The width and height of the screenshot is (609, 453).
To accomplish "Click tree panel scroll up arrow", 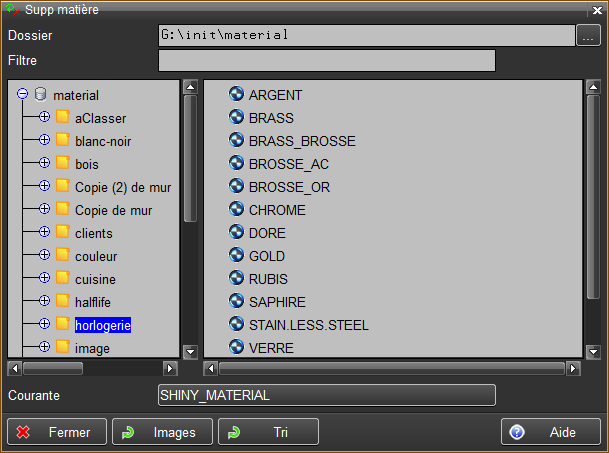I will (190, 87).
